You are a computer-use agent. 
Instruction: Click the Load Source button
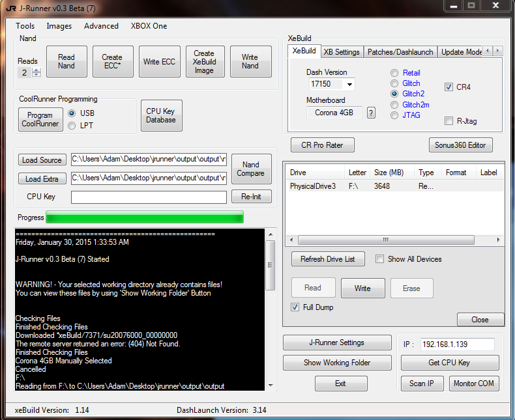coord(42,160)
